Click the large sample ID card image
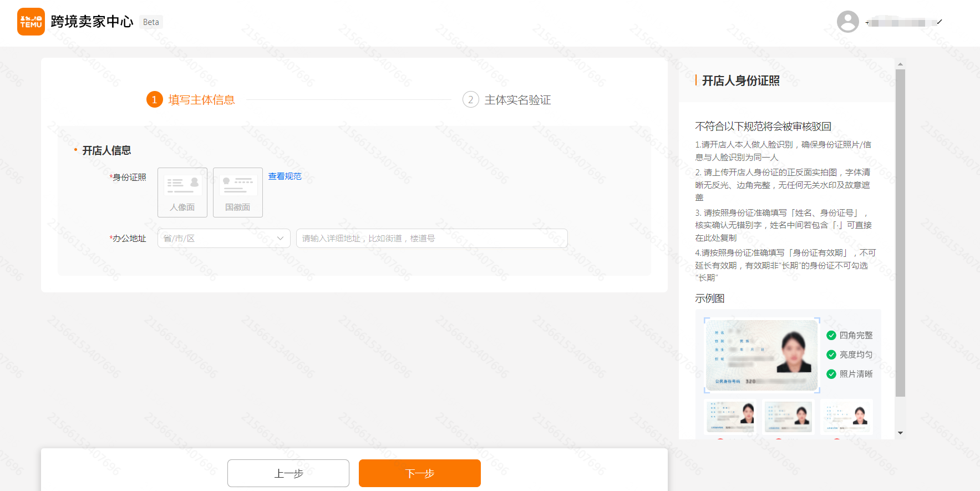The image size is (980, 491). [761, 356]
